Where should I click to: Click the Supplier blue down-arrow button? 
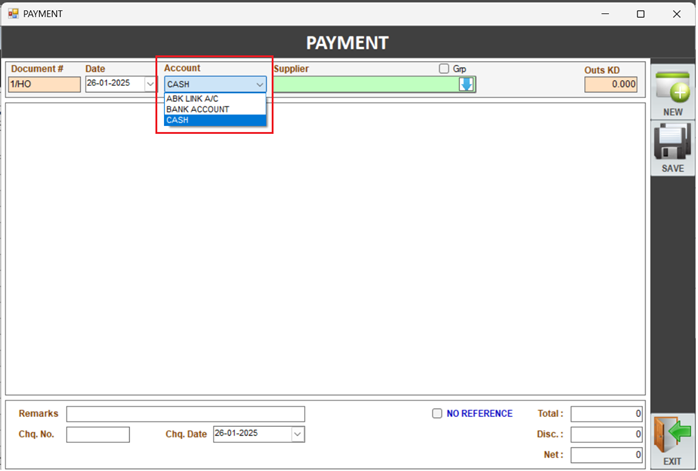pos(466,84)
